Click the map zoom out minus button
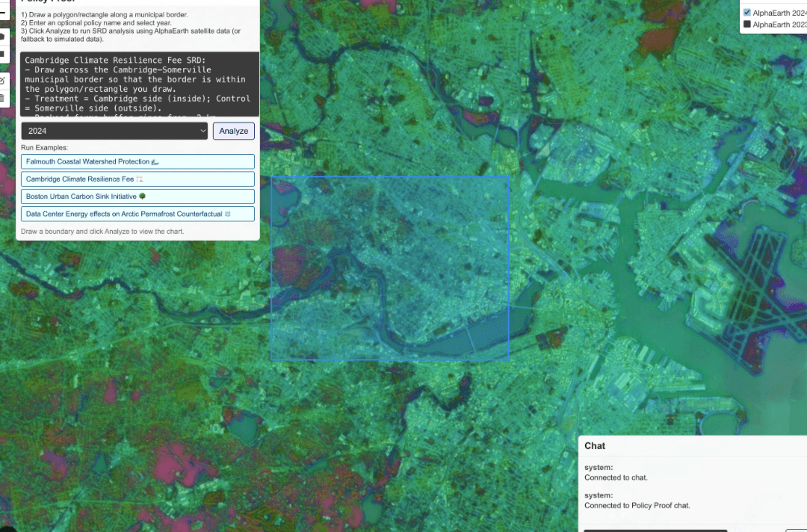The width and height of the screenshot is (807, 532). (2, 13)
